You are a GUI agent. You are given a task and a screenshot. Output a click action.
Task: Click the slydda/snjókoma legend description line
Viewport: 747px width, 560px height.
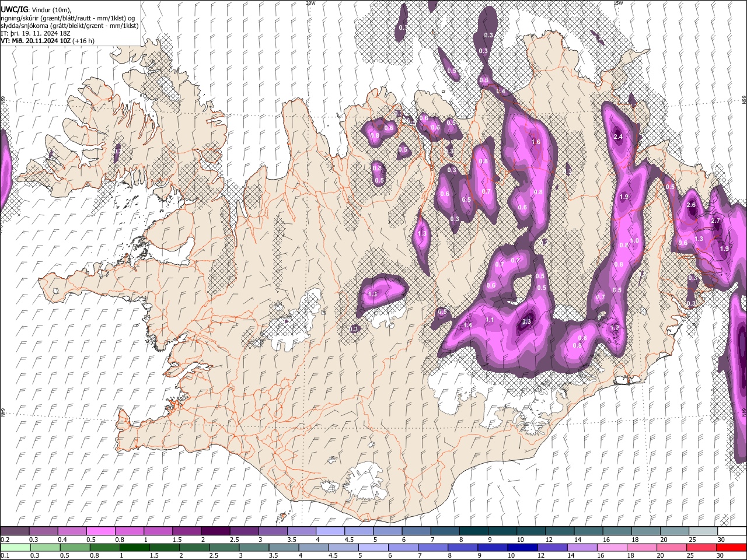(69, 26)
